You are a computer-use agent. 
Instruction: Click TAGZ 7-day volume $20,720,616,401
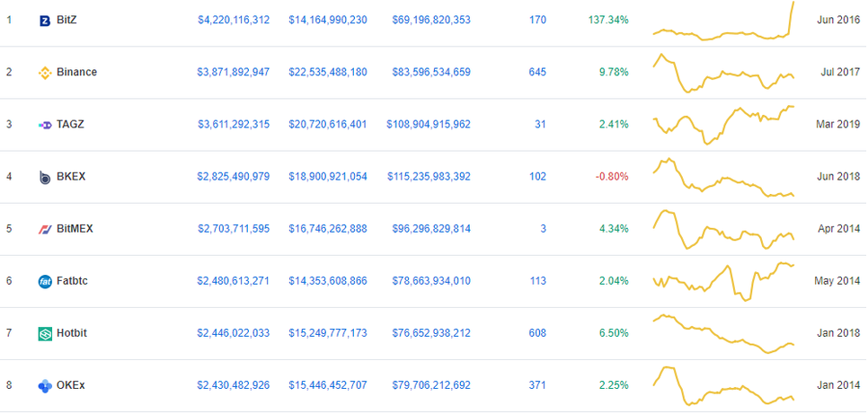coord(328,124)
